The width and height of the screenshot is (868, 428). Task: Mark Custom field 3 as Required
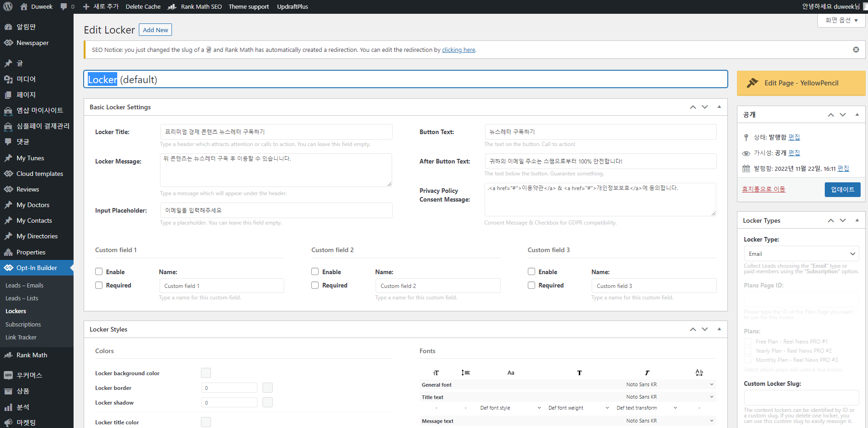point(531,285)
